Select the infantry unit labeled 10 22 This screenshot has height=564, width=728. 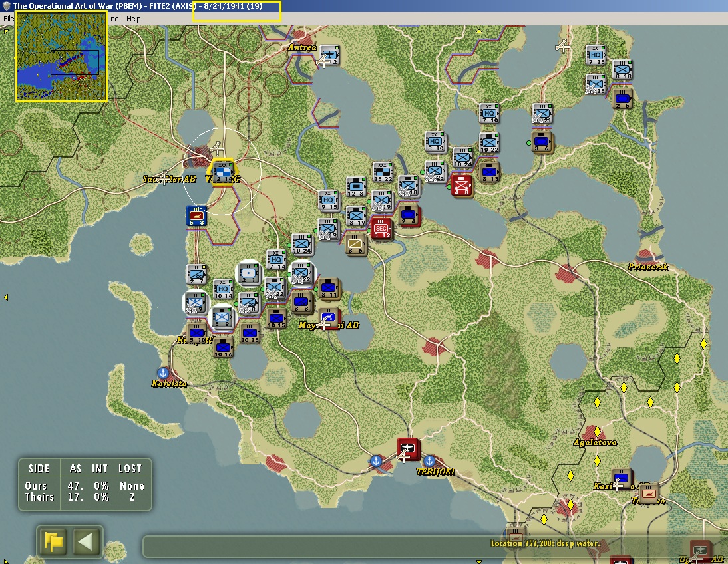pos(489,142)
